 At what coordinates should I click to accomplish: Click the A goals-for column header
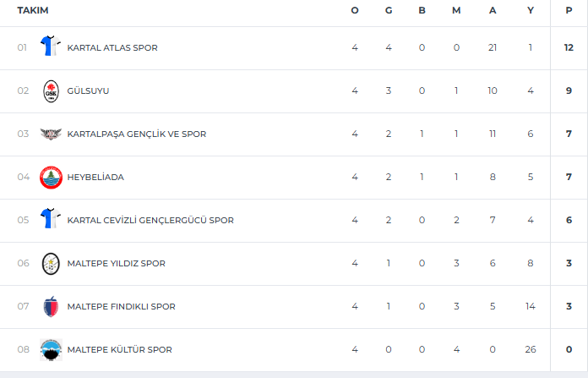[x=493, y=10]
